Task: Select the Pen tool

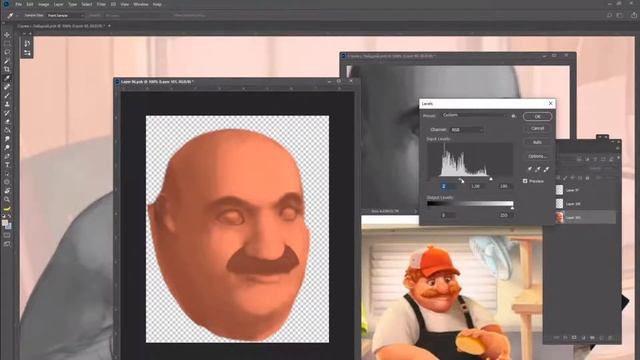Action: tap(7, 156)
